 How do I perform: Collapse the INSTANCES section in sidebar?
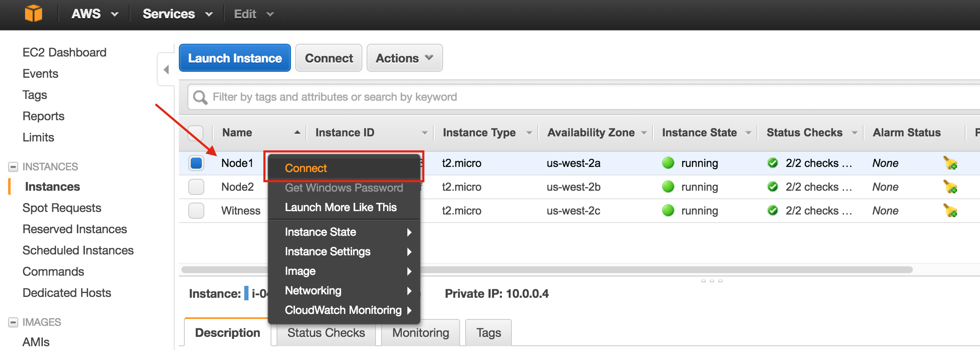(13, 167)
